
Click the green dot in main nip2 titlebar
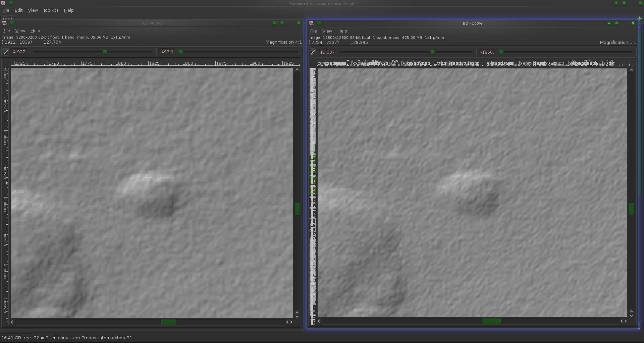(x=11, y=3)
